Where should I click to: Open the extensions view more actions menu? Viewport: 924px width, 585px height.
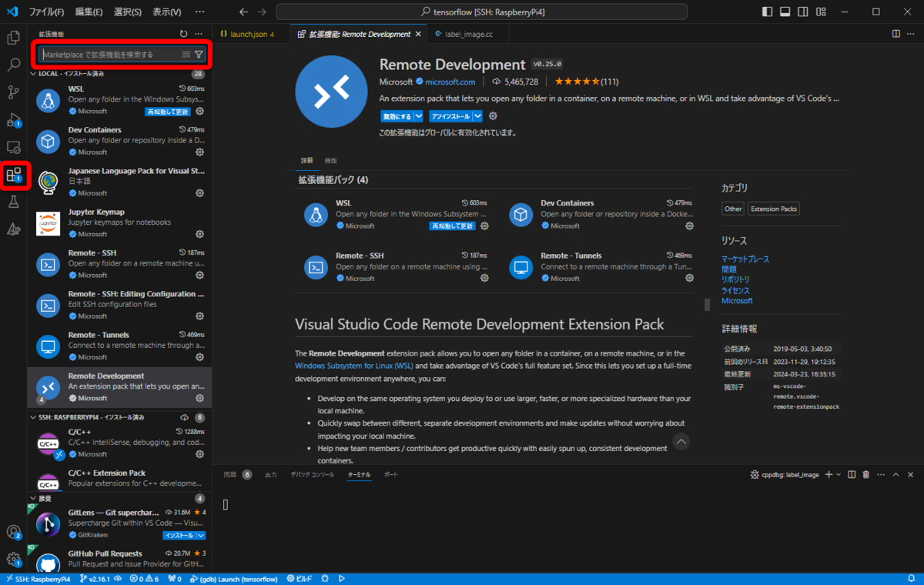tap(199, 34)
